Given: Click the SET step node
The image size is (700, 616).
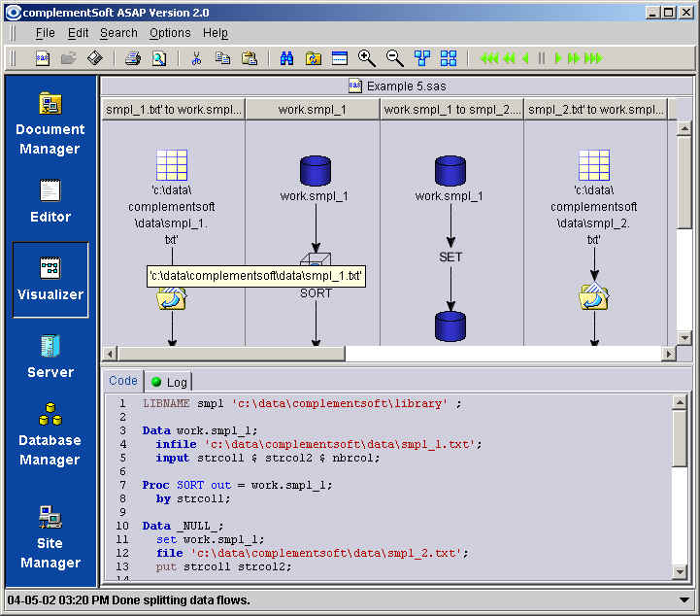Looking at the screenshot, I should click(x=450, y=257).
